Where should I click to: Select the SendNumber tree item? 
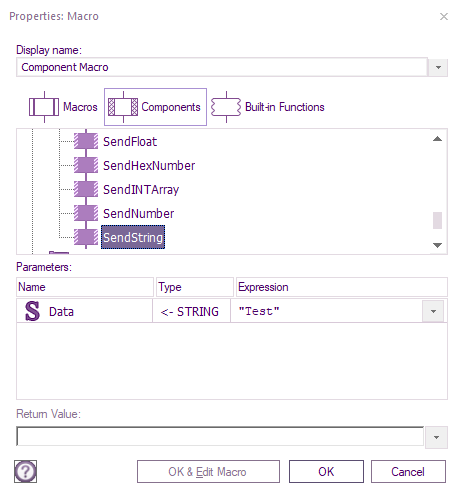click(138, 213)
